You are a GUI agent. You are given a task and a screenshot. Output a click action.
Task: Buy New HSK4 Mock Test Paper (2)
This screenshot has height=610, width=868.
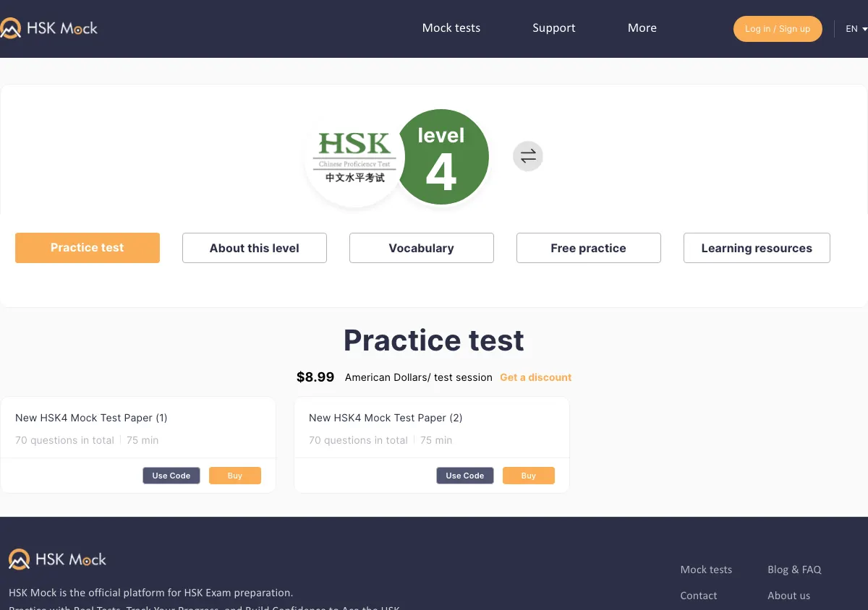[529, 476]
